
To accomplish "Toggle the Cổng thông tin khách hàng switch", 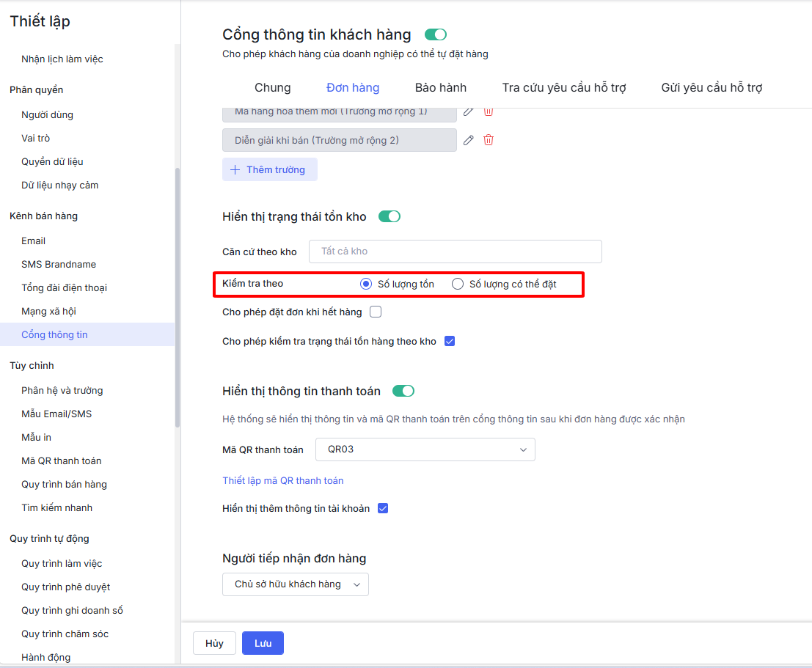I will click(x=435, y=34).
